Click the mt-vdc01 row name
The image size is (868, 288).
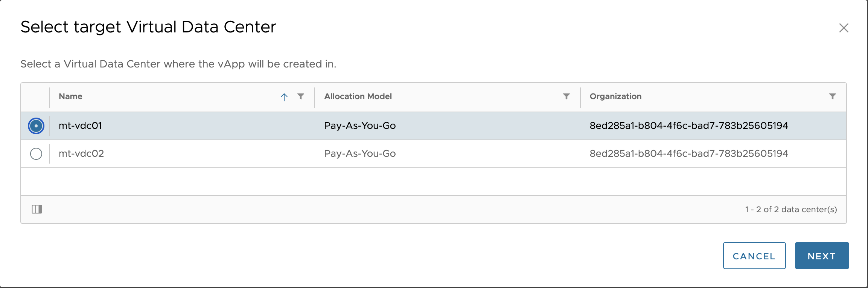pos(80,126)
